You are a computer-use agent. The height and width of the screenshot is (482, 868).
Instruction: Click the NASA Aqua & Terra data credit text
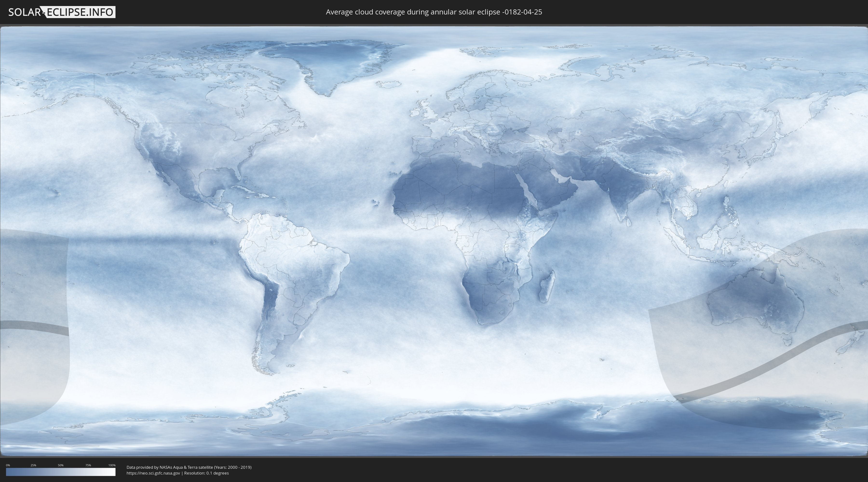(189, 467)
